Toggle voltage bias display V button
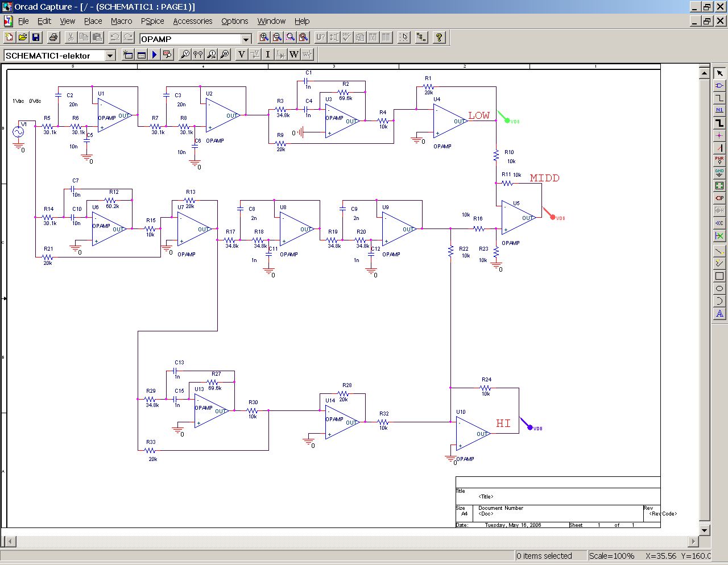 coord(241,55)
